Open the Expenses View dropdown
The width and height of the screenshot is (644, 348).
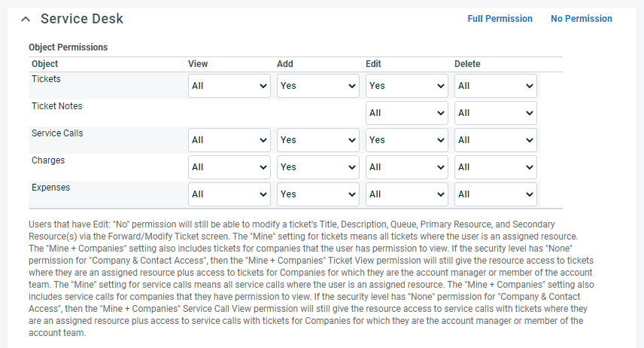(229, 194)
